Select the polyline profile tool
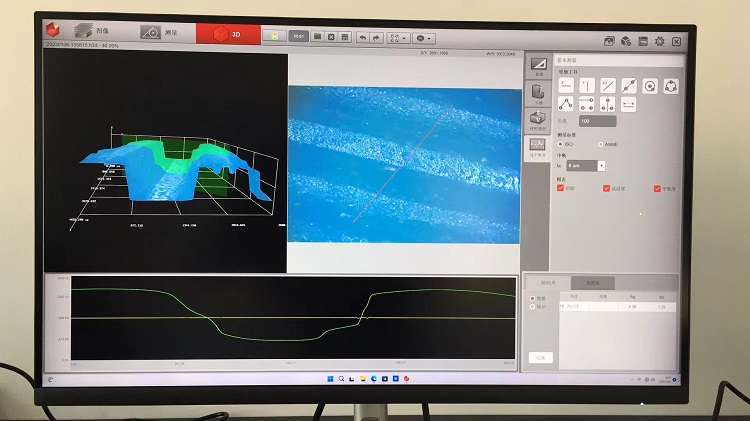This screenshot has height=421, width=750. 564,104
